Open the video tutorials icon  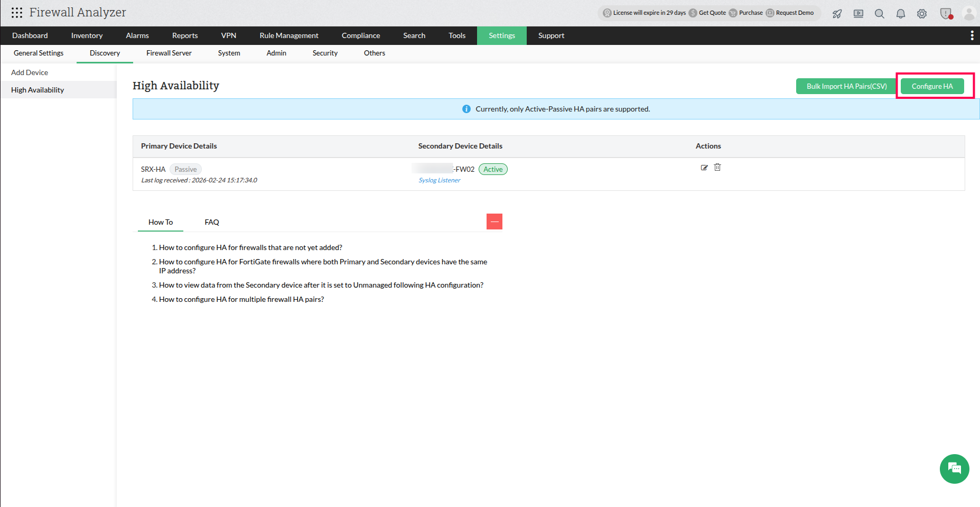click(858, 14)
